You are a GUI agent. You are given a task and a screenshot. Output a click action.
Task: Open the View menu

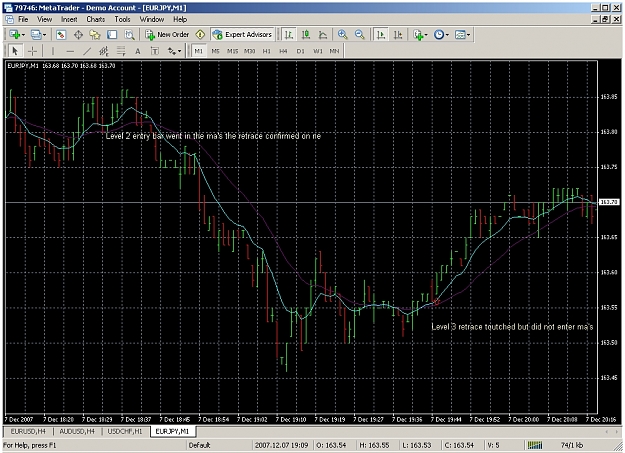(44, 19)
